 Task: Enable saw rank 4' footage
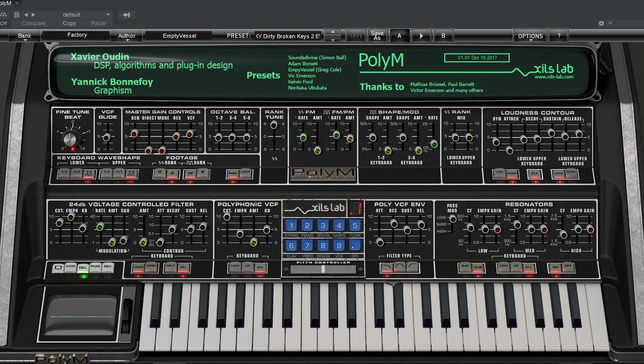172,173
